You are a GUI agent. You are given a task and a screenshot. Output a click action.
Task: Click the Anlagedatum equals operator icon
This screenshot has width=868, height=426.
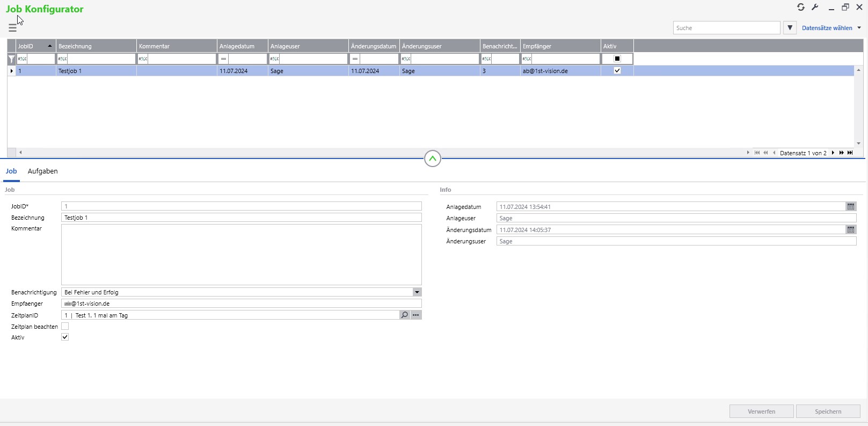click(x=223, y=59)
